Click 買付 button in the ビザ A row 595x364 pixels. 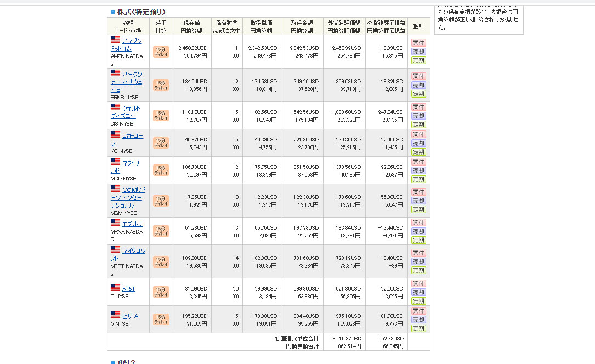[x=418, y=311]
